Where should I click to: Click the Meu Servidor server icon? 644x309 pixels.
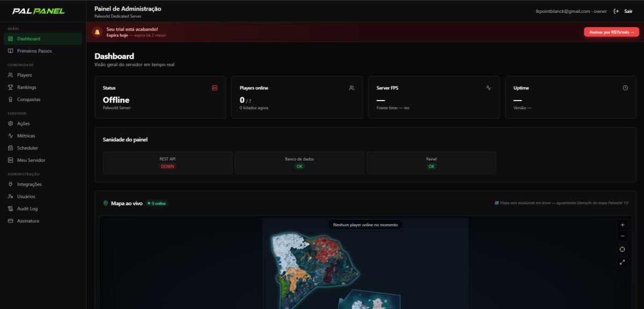coord(11,160)
